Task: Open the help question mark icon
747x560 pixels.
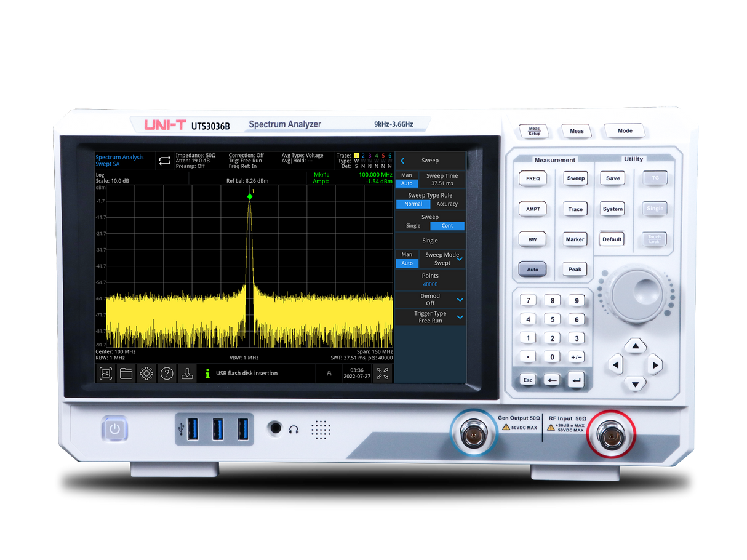Action: [x=167, y=374]
